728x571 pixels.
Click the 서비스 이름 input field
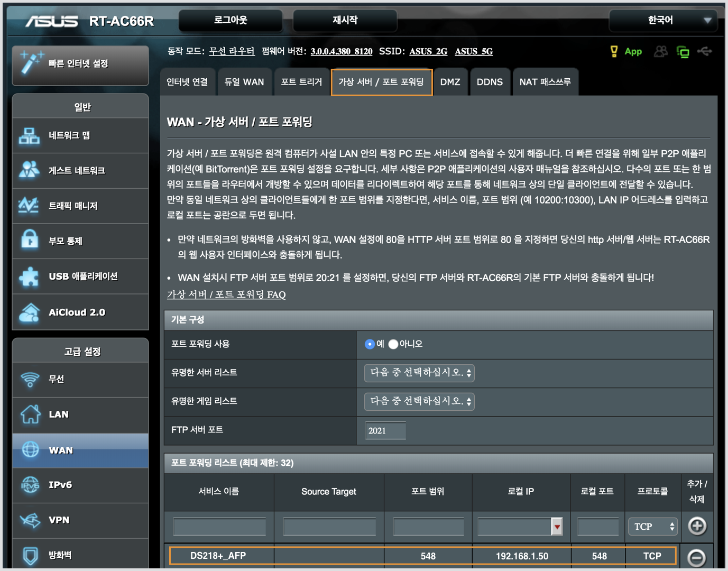coord(219,527)
